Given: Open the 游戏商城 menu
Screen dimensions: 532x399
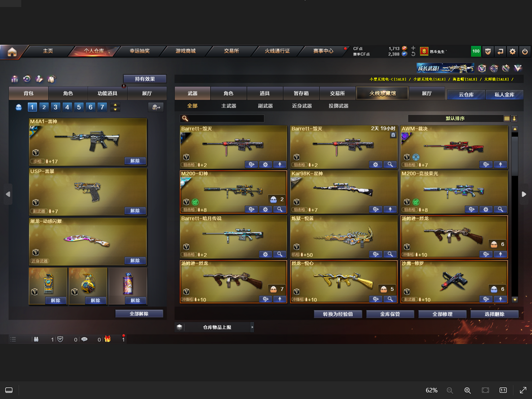Looking at the screenshot, I should pos(186,51).
